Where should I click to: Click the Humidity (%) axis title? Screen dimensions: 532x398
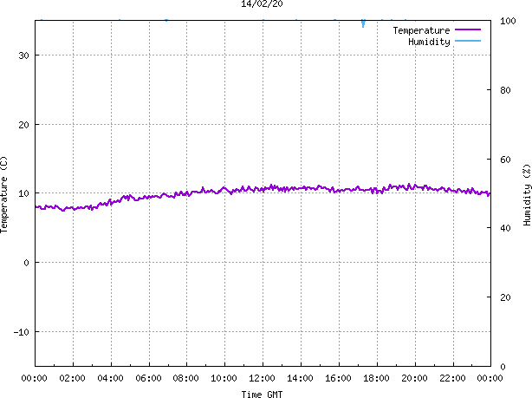(527, 194)
